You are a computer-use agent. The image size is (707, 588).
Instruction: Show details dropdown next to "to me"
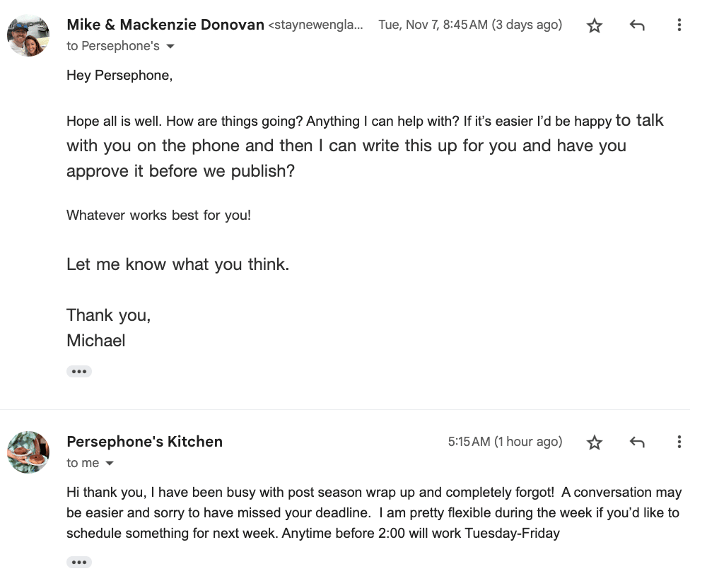pyautogui.click(x=110, y=464)
